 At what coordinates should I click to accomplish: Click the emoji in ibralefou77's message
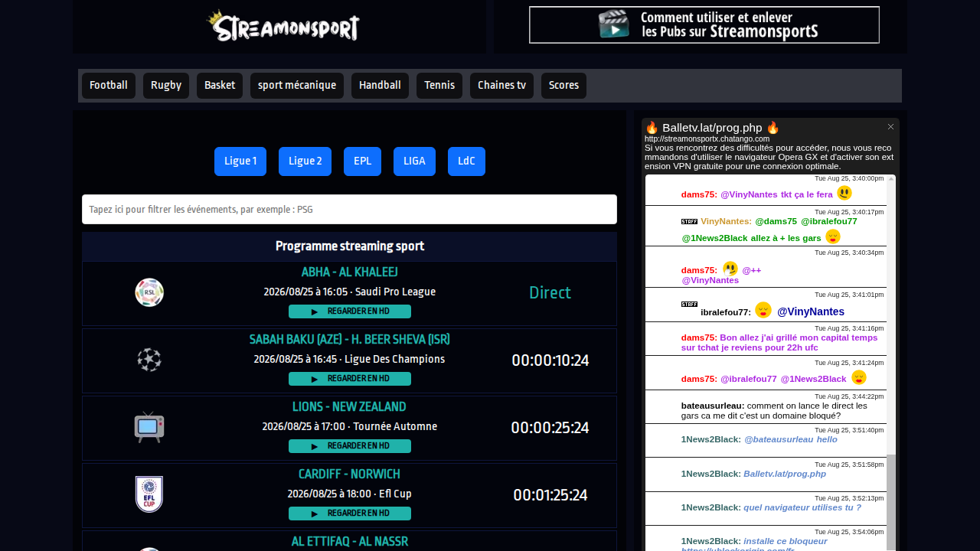pos(763,310)
